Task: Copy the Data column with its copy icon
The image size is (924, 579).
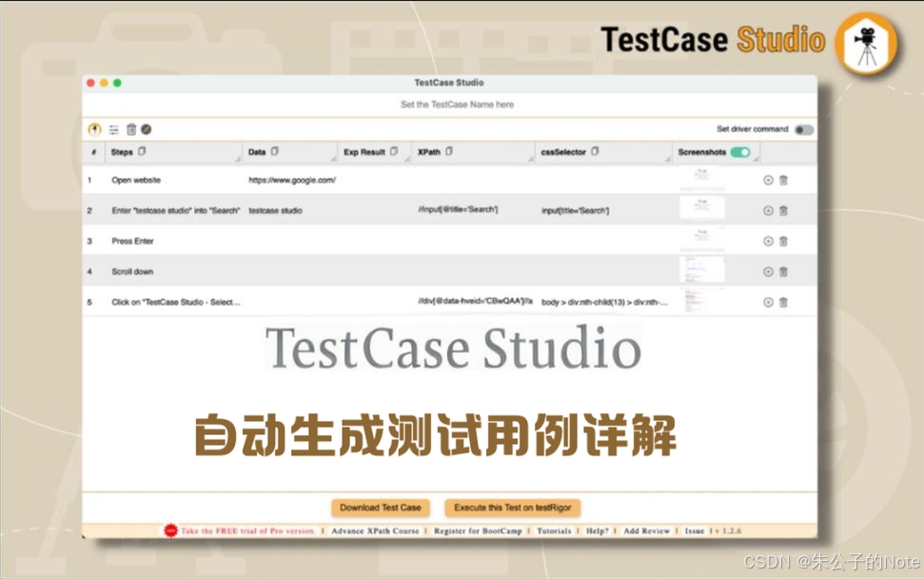Action: click(275, 151)
